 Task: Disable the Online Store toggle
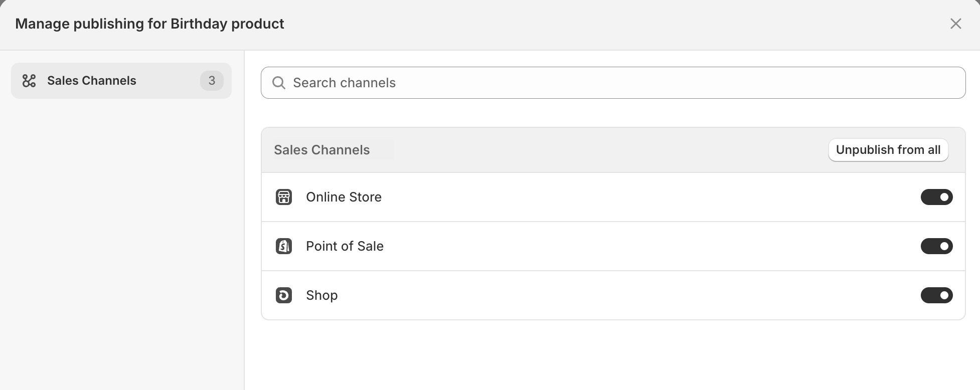[936, 197]
